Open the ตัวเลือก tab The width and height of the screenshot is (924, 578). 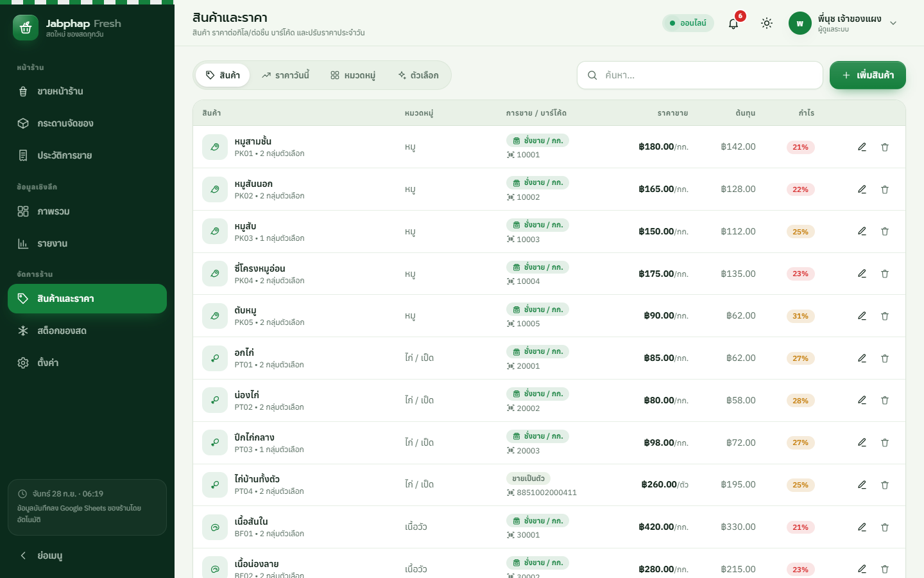click(418, 75)
